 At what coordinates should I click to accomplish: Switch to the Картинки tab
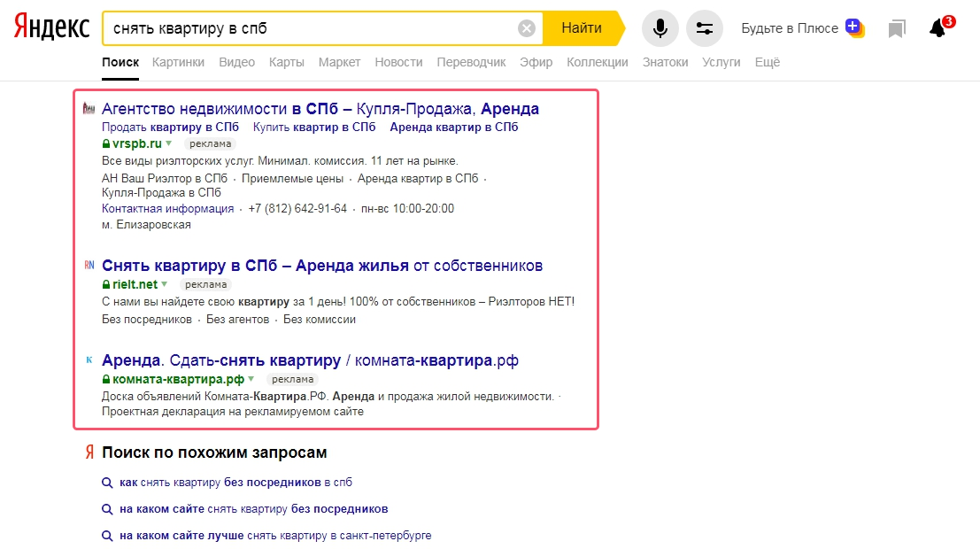tap(178, 62)
